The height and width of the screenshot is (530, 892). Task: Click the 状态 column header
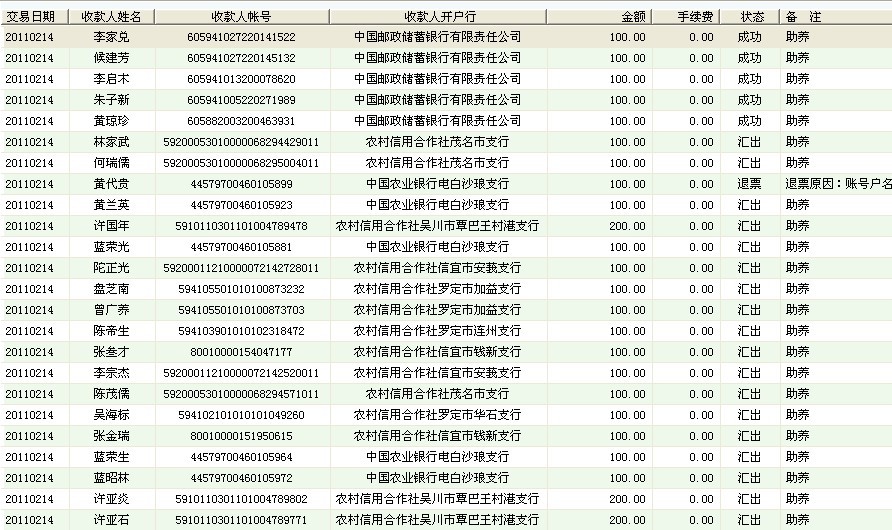[750, 16]
